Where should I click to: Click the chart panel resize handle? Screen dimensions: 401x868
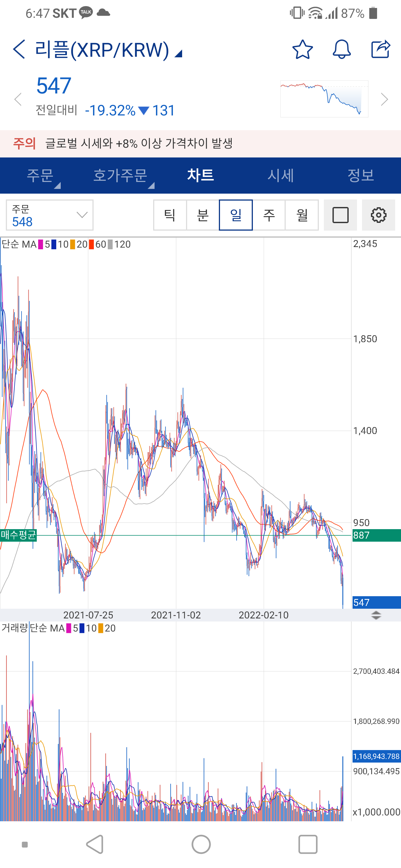click(x=376, y=615)
